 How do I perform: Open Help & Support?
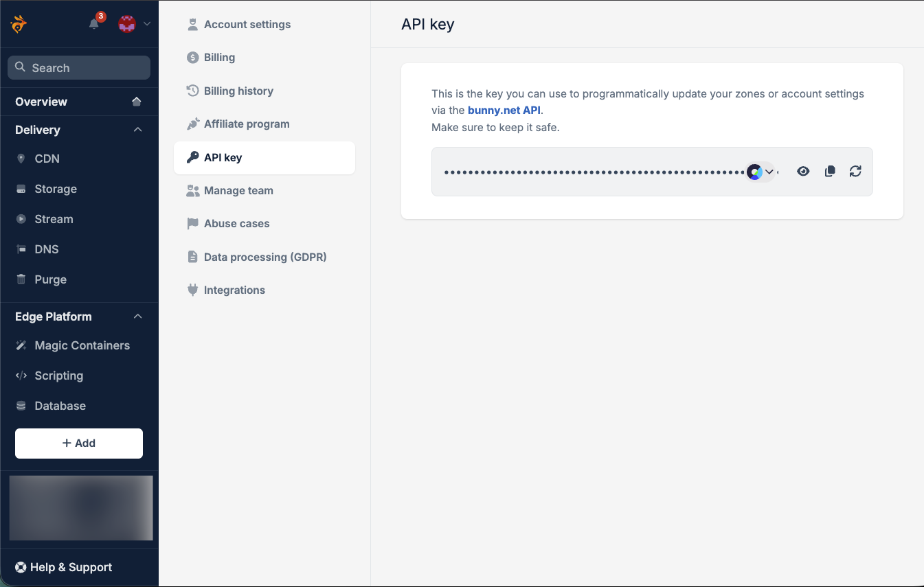point(63,567)
